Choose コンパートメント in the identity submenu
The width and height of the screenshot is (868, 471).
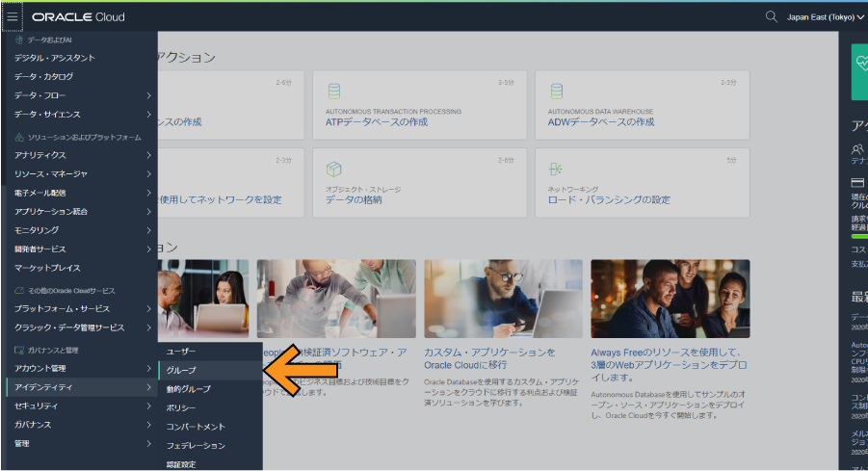click(210, 427)
